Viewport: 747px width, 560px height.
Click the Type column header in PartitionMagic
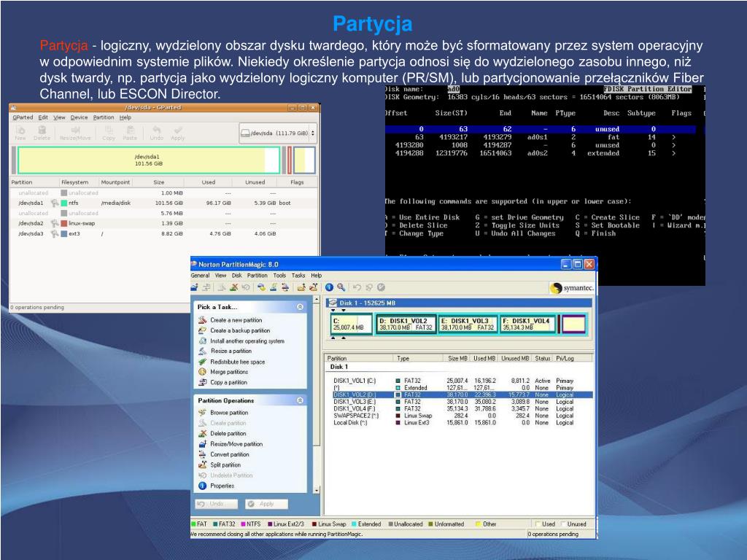point(418,358)
